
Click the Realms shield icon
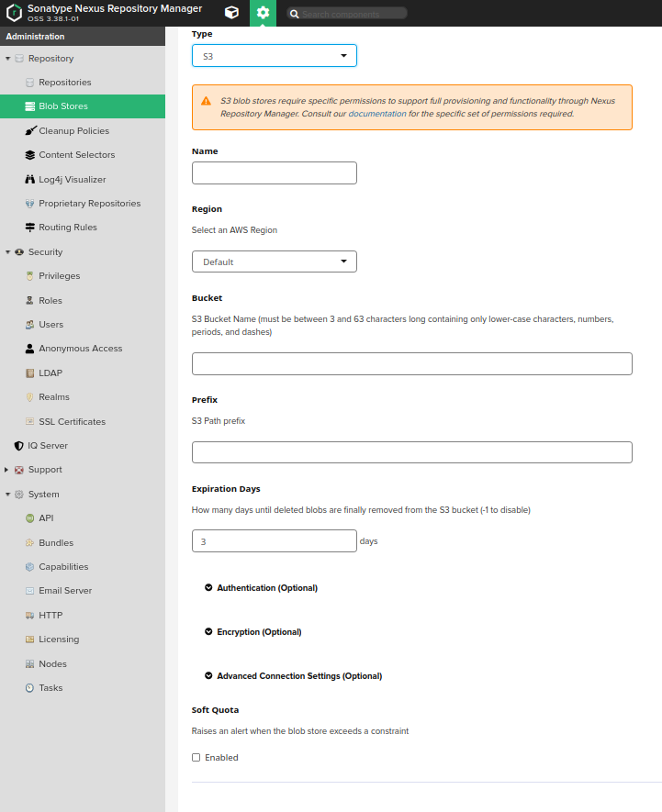(x=30, y=397)
